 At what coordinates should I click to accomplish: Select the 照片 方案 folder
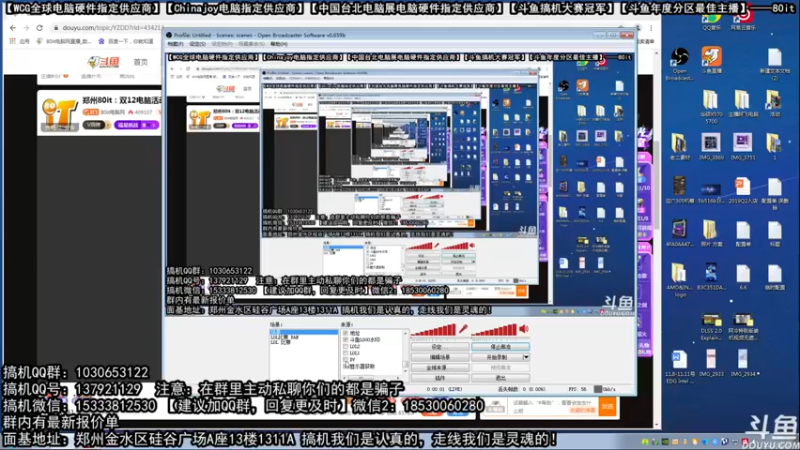711,234
